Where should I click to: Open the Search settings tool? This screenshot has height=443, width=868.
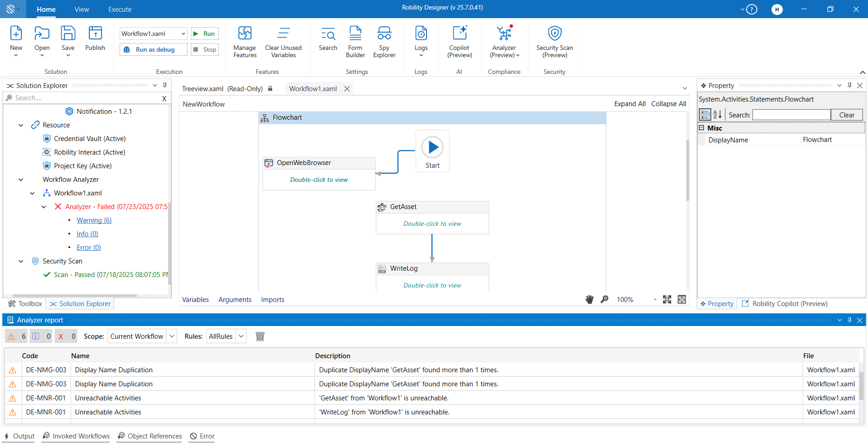pyautogui.click(x=328, y=34)
